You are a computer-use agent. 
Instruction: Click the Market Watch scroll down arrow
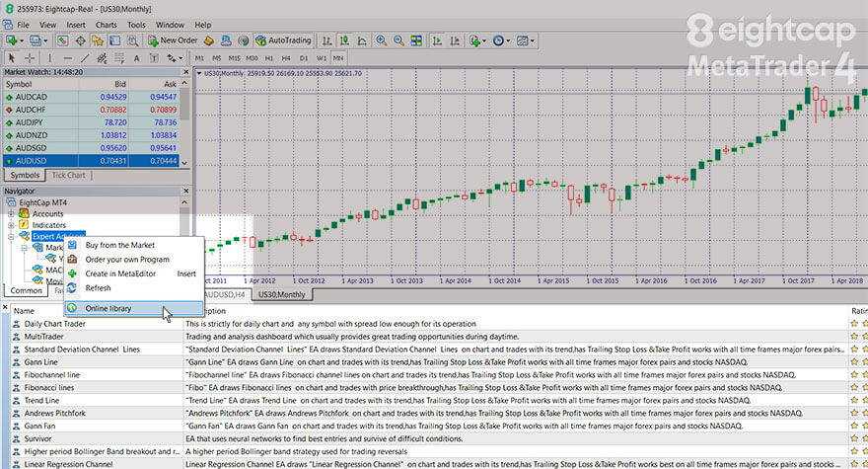[x=184, y=163]
